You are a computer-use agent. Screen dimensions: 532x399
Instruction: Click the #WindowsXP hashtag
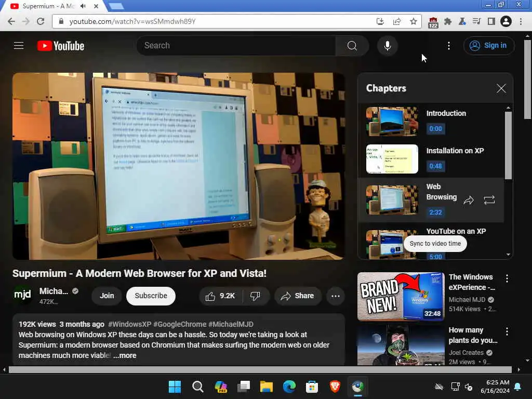point(129,324)
